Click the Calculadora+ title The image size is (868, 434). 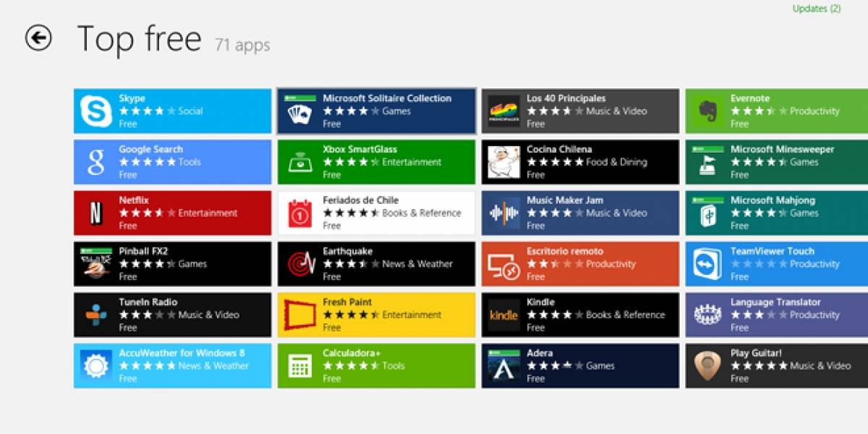[352, 353]
